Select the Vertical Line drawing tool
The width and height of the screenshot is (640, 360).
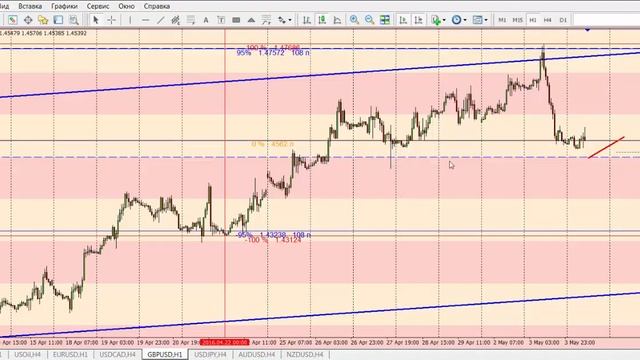point(130,20)
